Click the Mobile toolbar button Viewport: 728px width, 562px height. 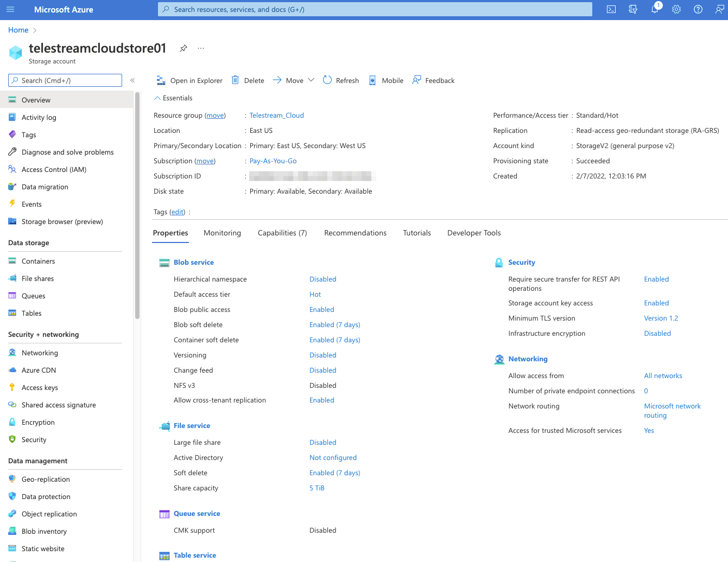coord(386,80)
